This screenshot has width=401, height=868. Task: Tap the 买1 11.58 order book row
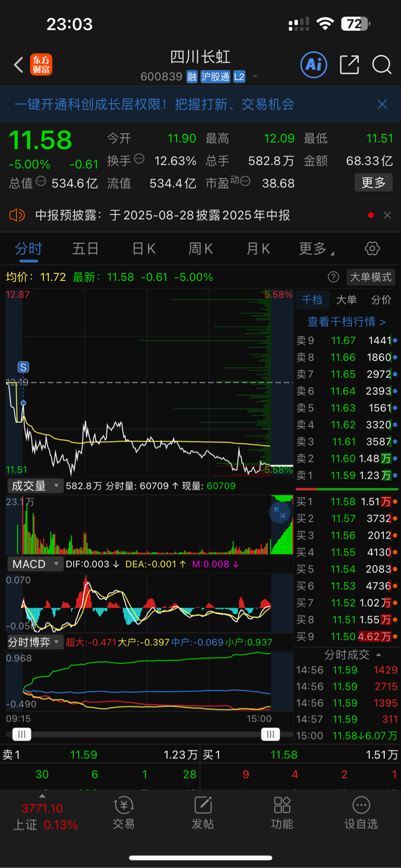tap(347, 502)
